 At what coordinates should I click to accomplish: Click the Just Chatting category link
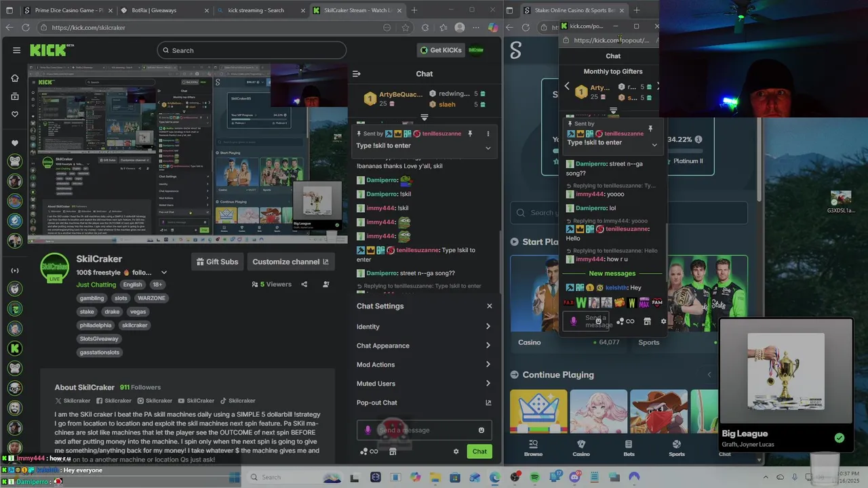(x=96, y=285)
